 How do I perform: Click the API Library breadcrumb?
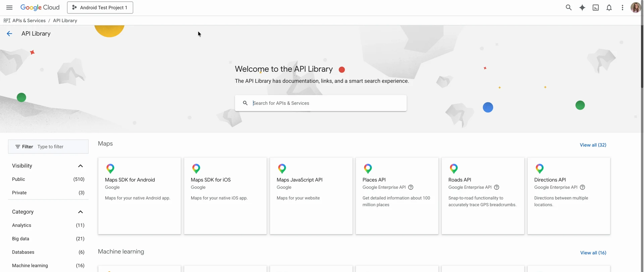click(x=65, y=20)
